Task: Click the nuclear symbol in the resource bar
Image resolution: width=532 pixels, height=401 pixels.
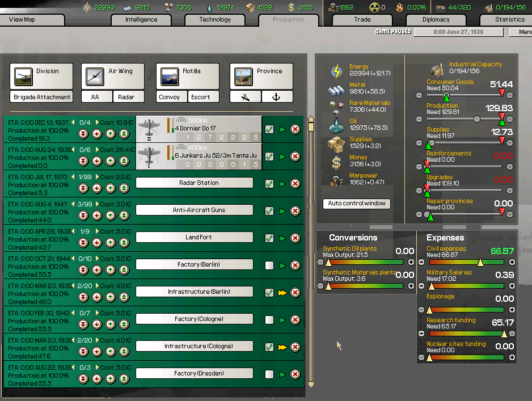Action: [376, 7]
